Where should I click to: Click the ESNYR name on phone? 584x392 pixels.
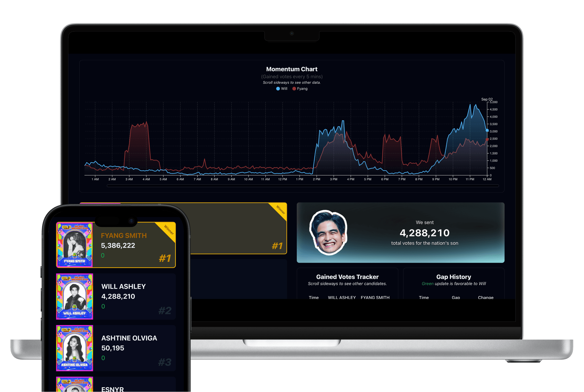(x=112, y=389)
